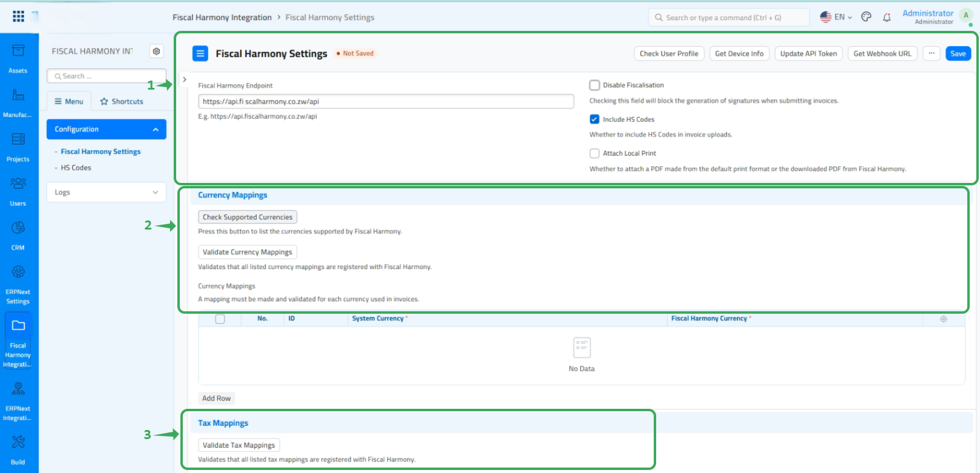The width and height of the screenshot is (980, 473).
Task: Switch to the Shortcuts tab
Action: coord(122,101)
